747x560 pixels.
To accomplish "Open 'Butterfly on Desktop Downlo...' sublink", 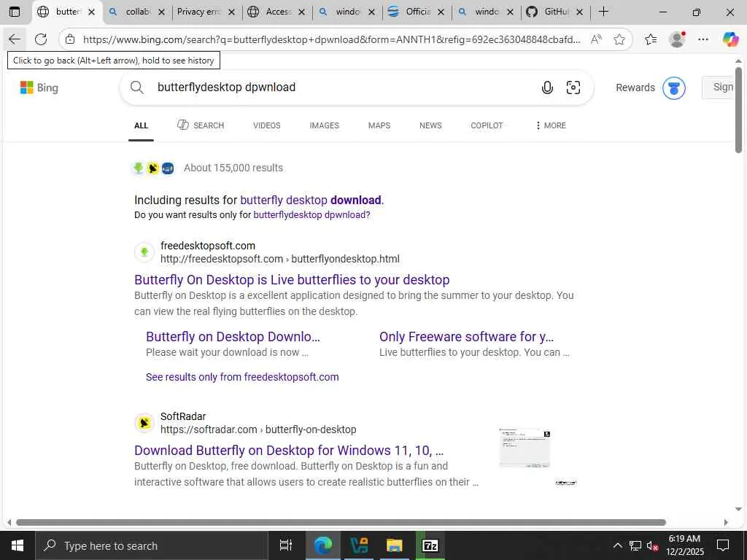I will coord(233,337).
